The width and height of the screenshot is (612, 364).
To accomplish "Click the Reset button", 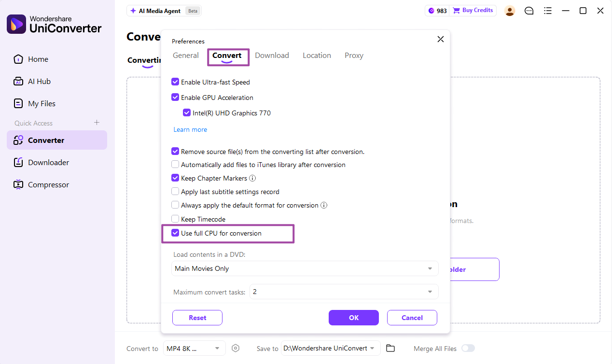I will click(197, 318).
